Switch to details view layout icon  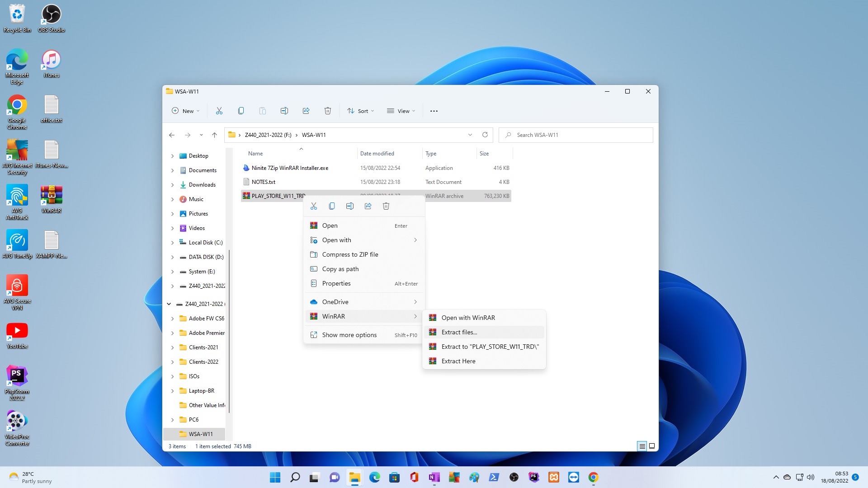pos(642,446)
